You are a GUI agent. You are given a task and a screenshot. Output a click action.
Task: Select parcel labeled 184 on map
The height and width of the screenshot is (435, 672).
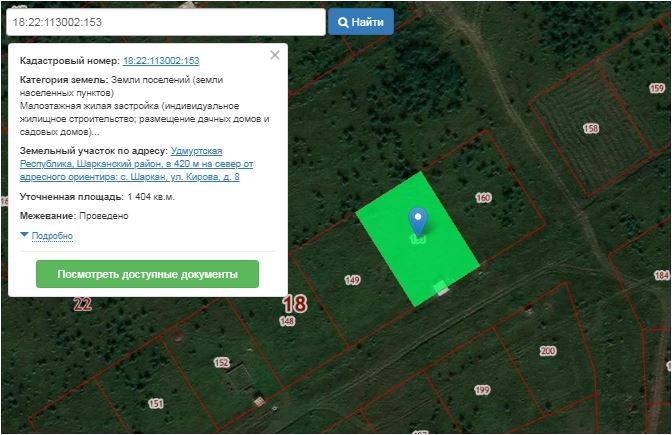coord(660,273)
